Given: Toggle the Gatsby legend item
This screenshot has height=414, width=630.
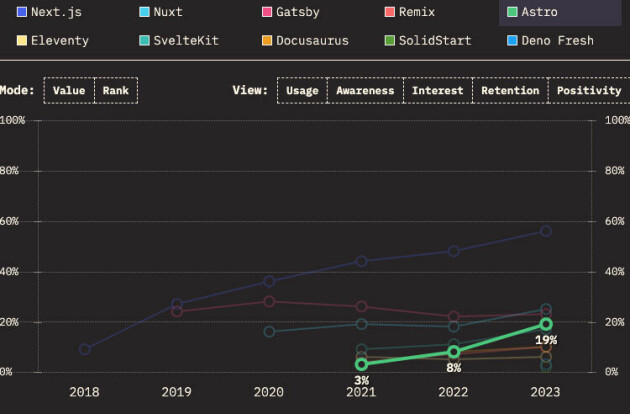Looking at the screenshot, I should [291, 12].
